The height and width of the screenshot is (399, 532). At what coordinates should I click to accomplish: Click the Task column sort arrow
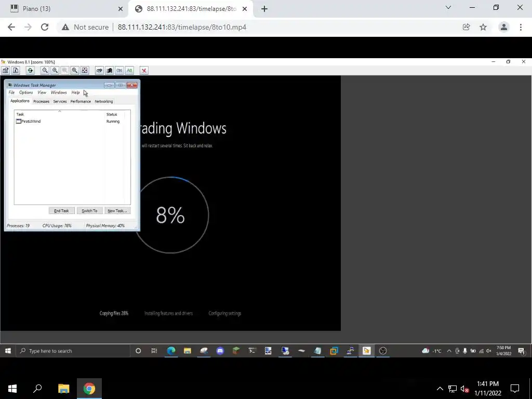60,111
